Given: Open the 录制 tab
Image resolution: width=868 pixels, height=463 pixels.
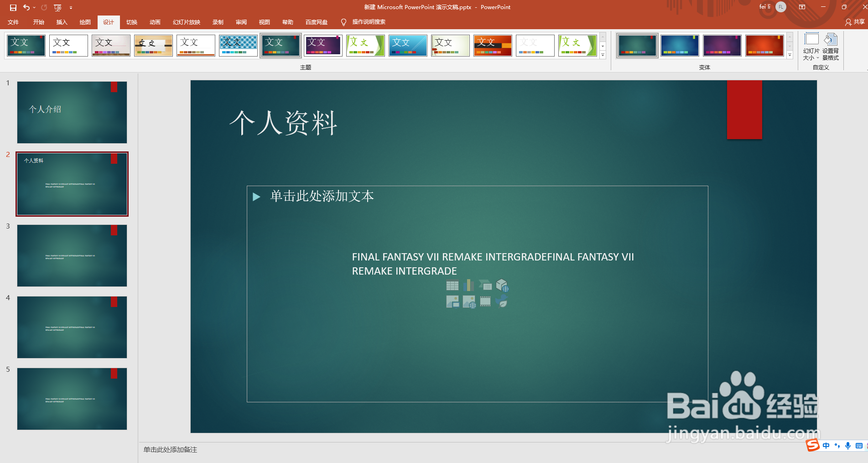Looking at the screenshot, I should click(218, 22).
